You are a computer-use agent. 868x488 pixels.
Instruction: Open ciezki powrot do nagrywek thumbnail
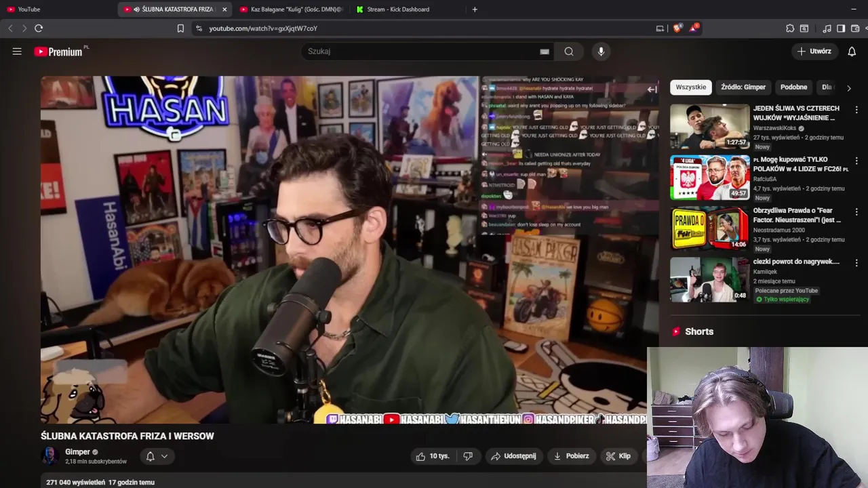pyautogui.click(x=710, y=279)
